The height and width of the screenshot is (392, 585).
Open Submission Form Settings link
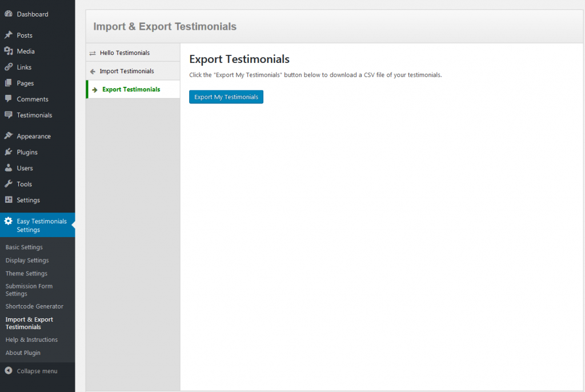click(29, 290)
